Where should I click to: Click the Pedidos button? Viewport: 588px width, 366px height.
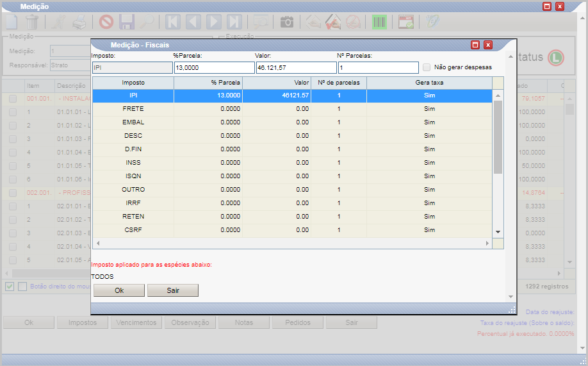click(x=298, y=322)
